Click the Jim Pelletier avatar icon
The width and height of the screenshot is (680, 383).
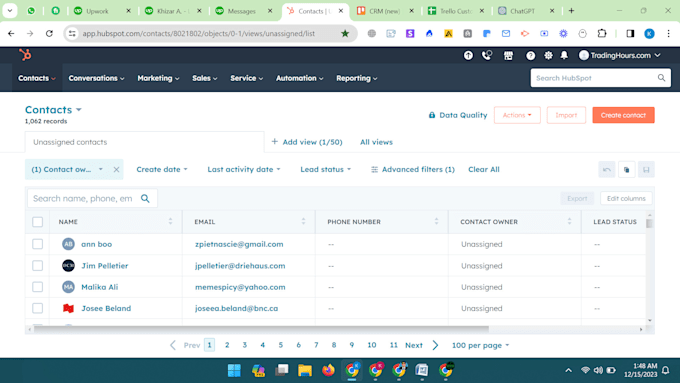pos(69,265)
